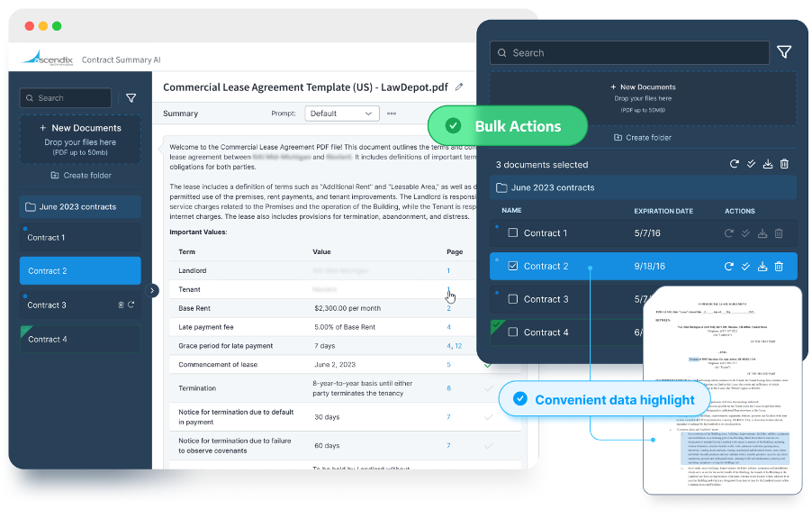Regenerate Contract 2 in the Actions column
The width and height of the screenshot is (812, 519).
tap(728, 267)
